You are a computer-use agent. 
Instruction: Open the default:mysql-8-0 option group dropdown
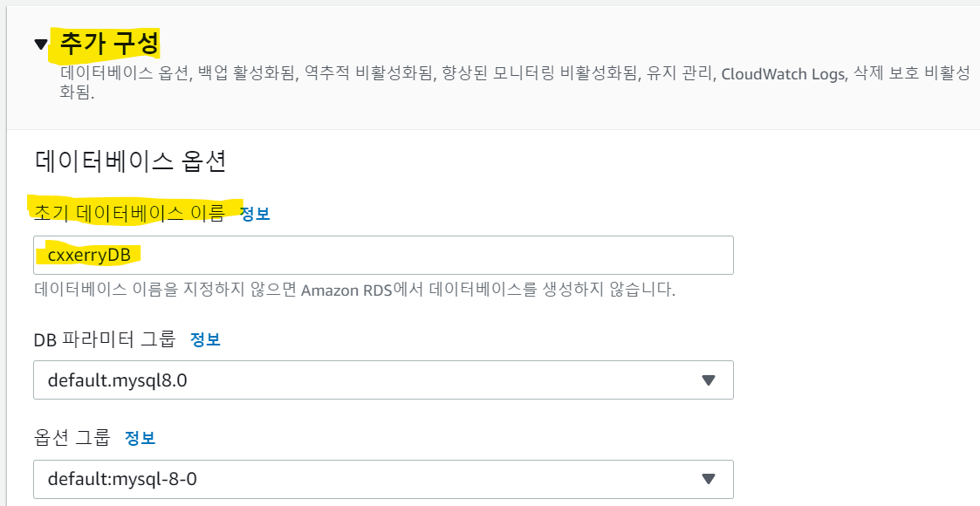click(x=367, y=479)
